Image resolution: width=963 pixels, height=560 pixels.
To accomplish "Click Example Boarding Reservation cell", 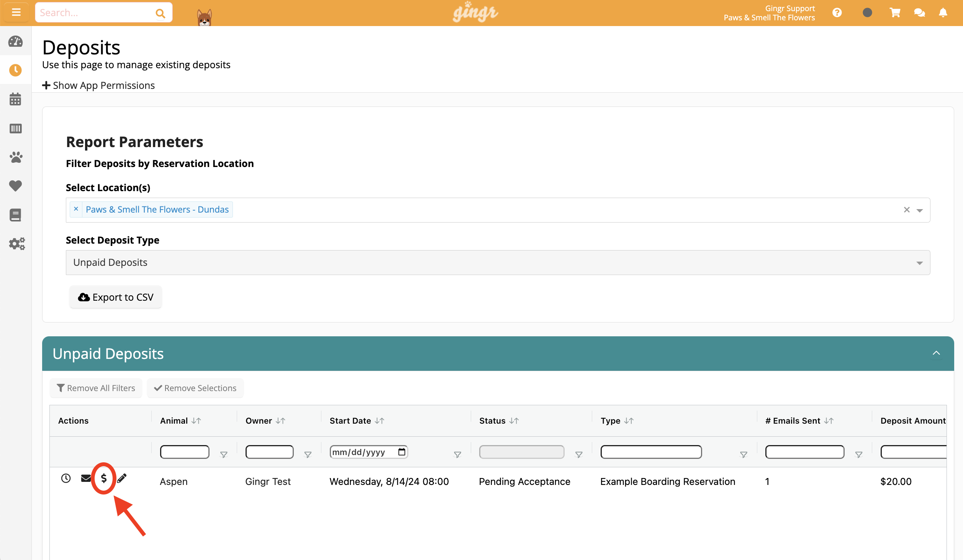I will (668, 481).
